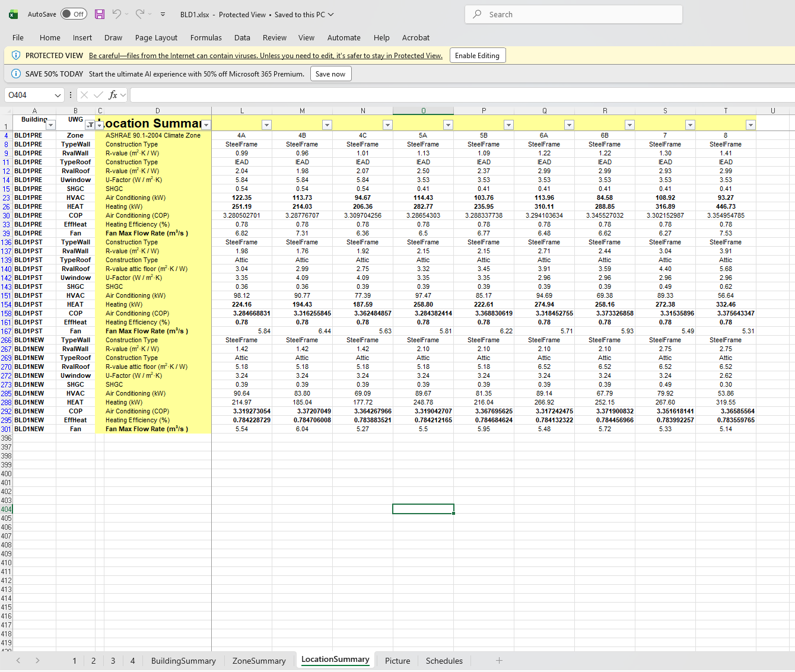
Task: Click the Search magnifier icon
Action: (x=478, y=14)
